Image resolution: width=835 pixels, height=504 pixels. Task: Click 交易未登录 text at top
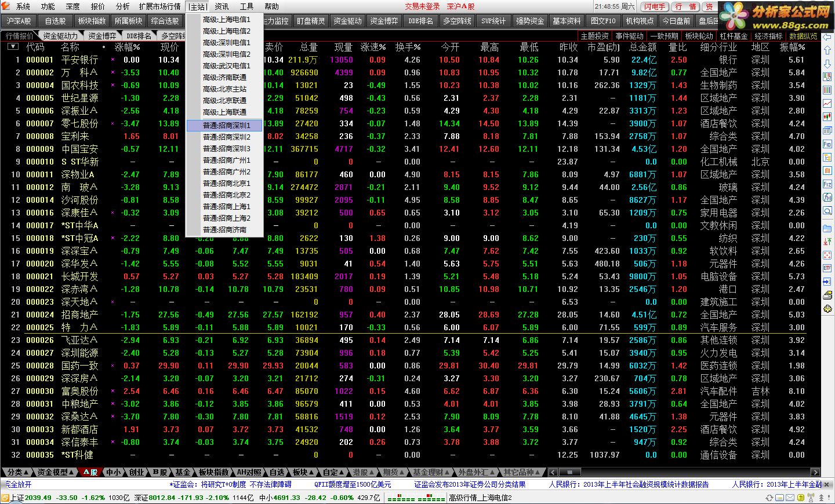coord(422,6)
